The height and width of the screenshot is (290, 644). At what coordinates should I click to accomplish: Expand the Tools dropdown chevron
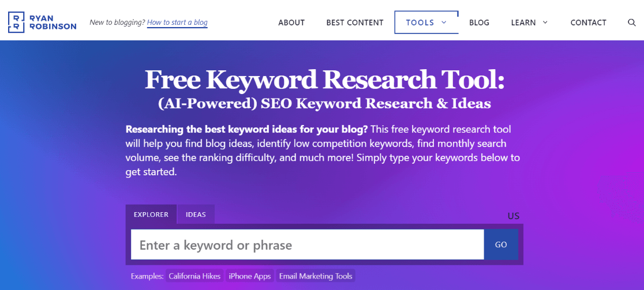click(444, 22)
